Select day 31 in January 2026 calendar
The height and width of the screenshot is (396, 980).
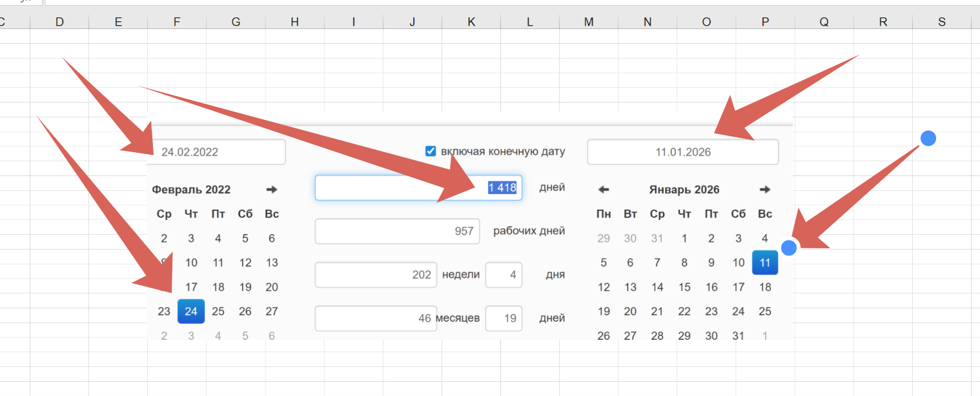738,335
